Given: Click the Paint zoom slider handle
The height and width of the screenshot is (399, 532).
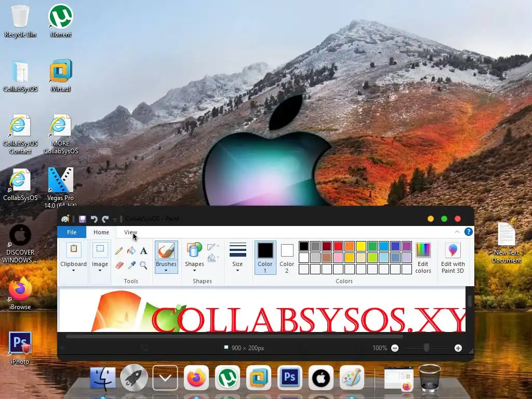Looking at the screenshot, I should pyautogui.click(x=427, y=348).
